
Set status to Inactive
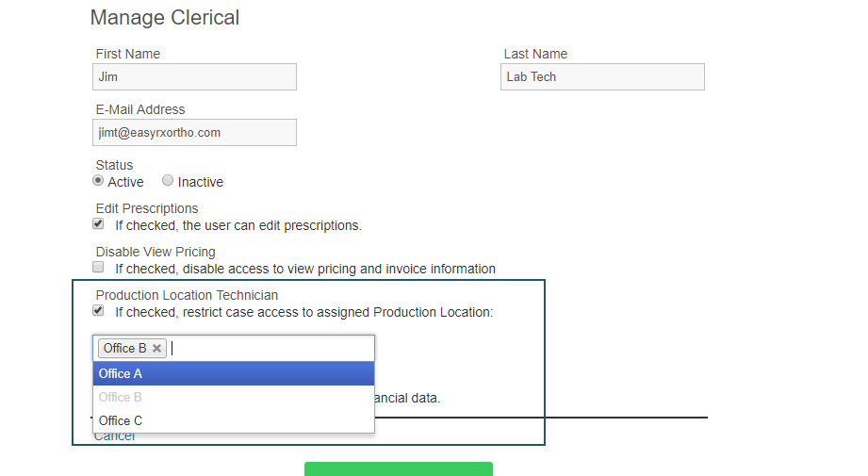click(168, 181)
